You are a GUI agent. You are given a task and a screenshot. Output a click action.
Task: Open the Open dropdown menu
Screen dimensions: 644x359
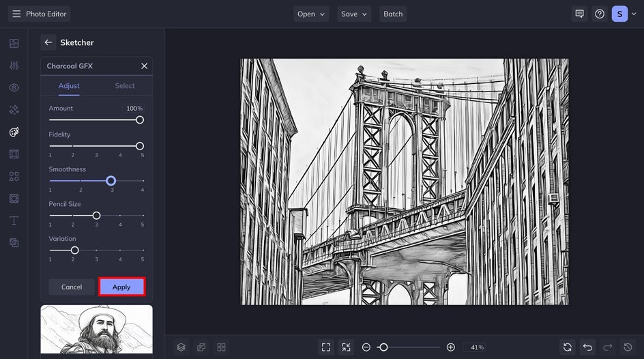coord(311,14)
